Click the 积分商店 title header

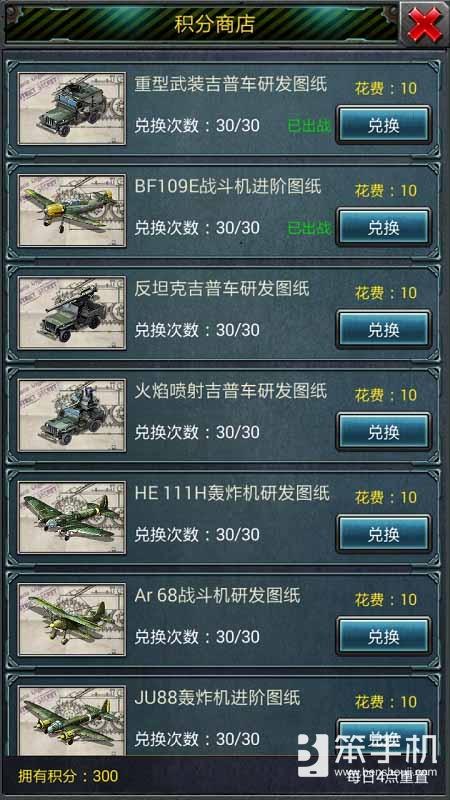pos(214,24)
